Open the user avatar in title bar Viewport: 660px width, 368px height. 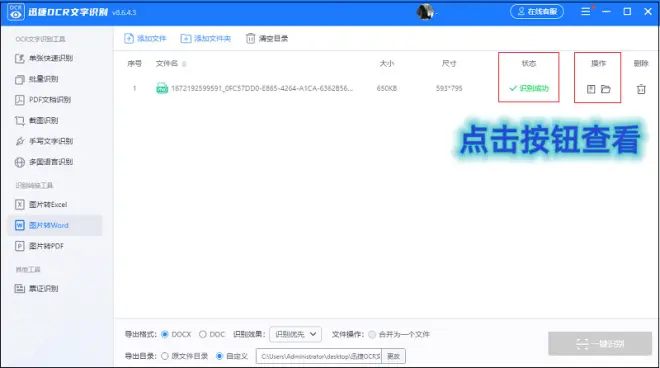[x=425, y=12]
